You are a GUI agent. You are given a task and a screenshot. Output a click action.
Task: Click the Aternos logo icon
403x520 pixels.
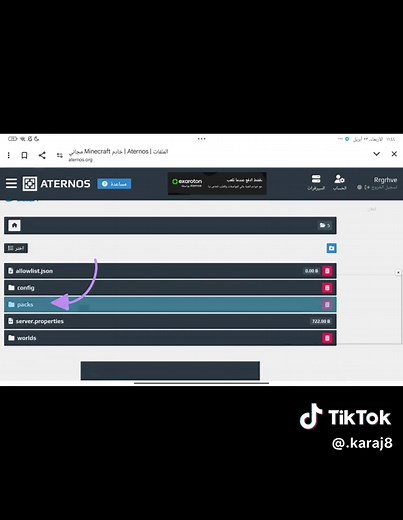click(30, 184)
